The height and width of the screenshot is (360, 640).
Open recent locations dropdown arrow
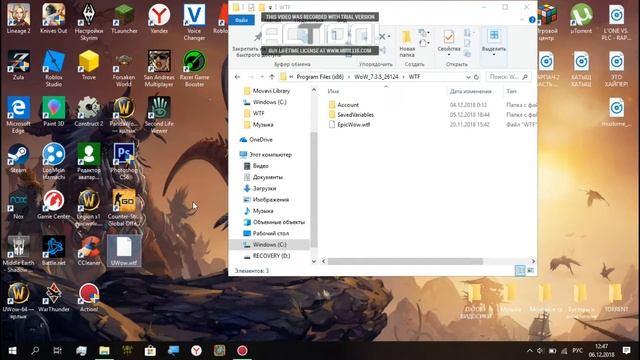click(262, 77)
